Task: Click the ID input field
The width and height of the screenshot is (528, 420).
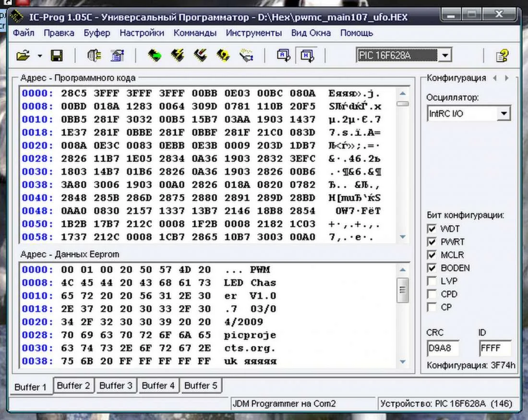Action: point(494,348)
